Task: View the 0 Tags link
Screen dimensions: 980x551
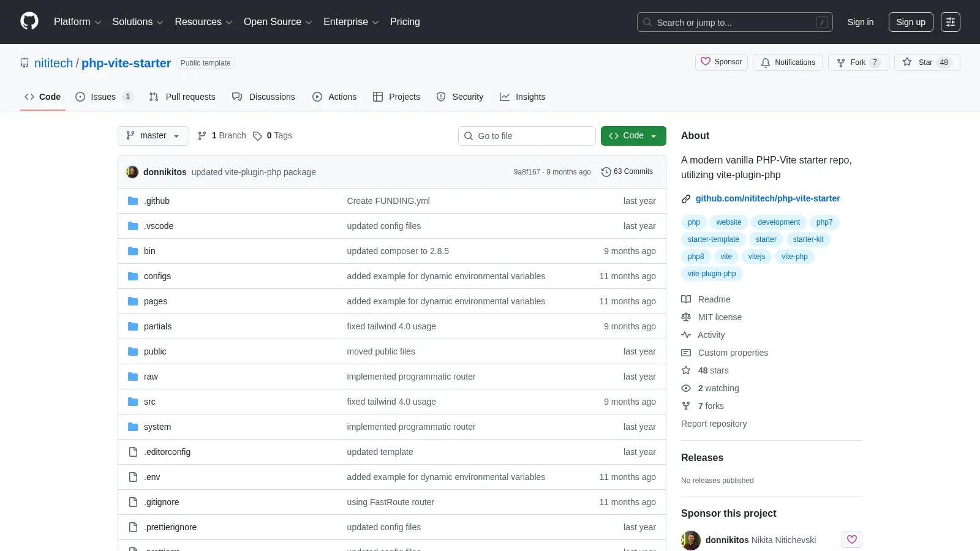Action: click(x=273, y=136)
